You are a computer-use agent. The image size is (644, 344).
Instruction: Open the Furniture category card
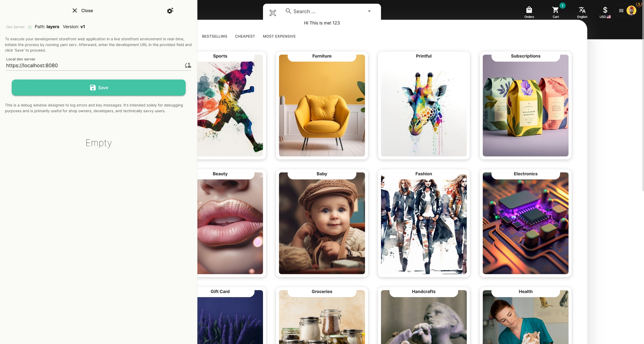(x=322, y=106)
